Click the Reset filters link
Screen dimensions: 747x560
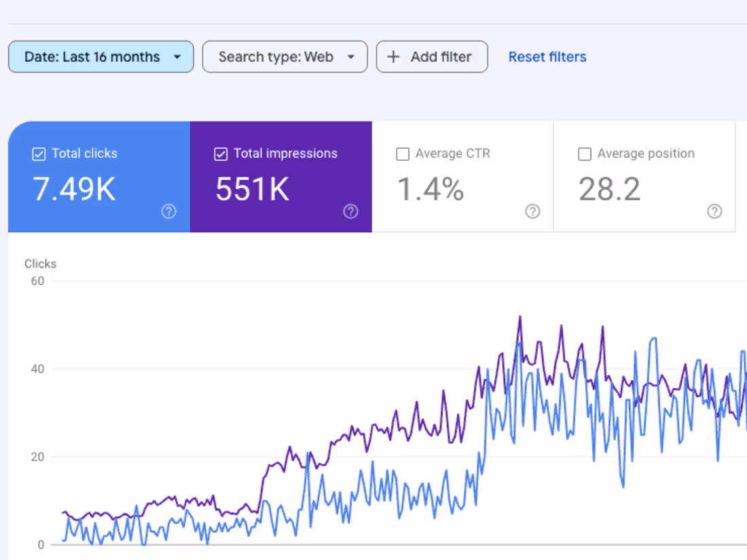tap(547, 57)
